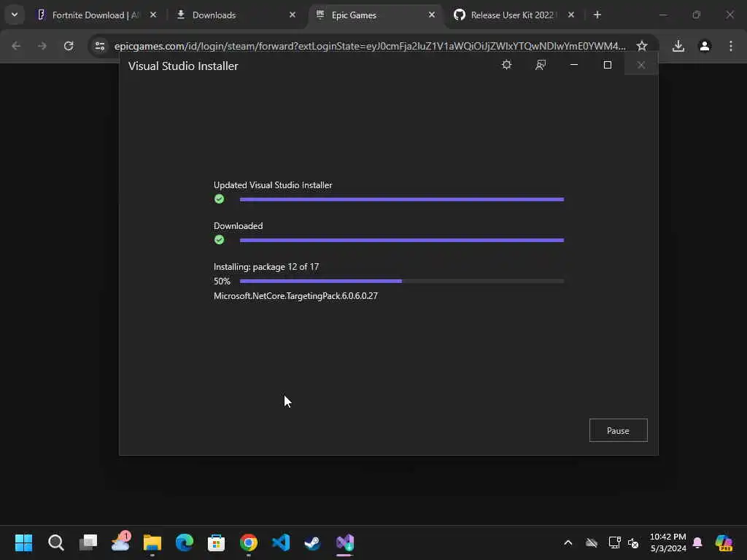
Task: Open the weather widget with notification badge
Action: point(120,542)
